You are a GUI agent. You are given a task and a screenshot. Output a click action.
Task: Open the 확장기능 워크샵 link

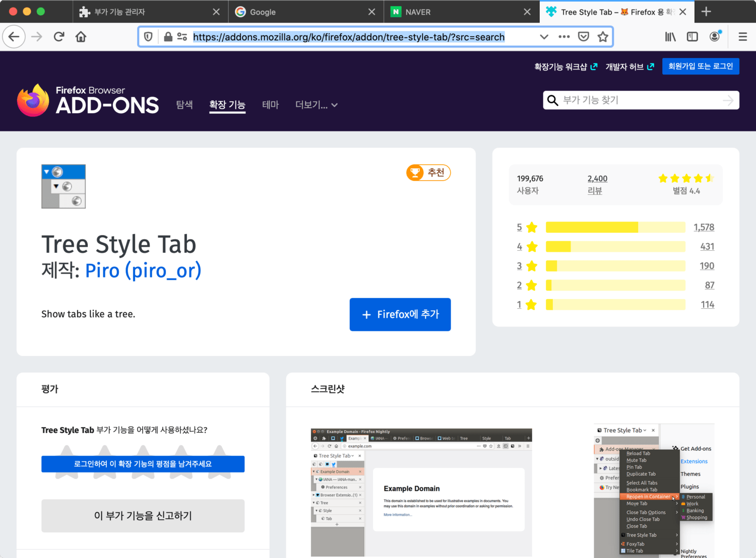point(565,66)
